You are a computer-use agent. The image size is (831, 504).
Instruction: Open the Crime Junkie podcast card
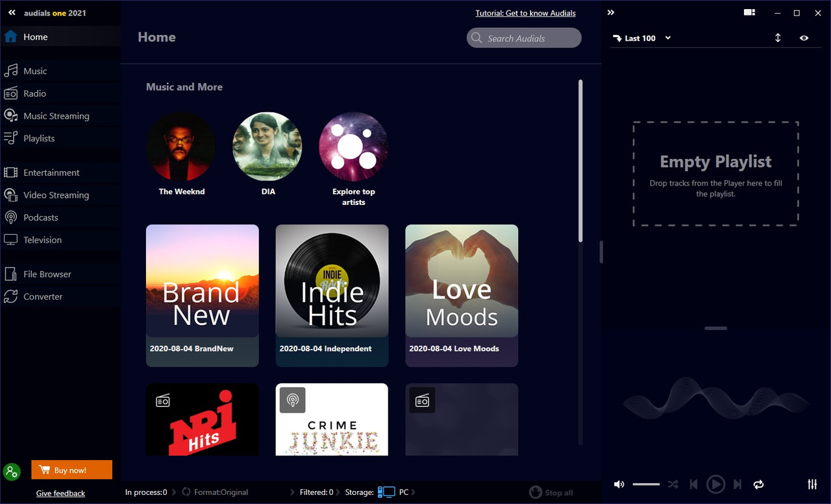point(332,420)
